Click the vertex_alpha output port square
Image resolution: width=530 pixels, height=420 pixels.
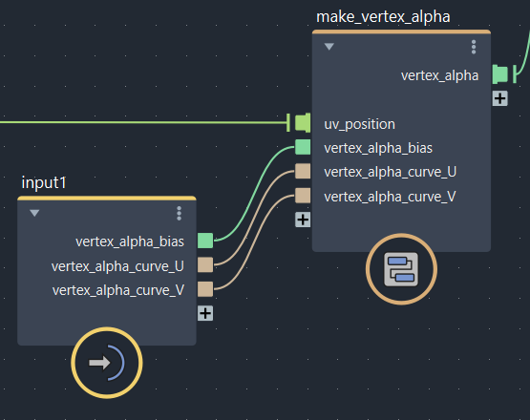tap(500, 74)
